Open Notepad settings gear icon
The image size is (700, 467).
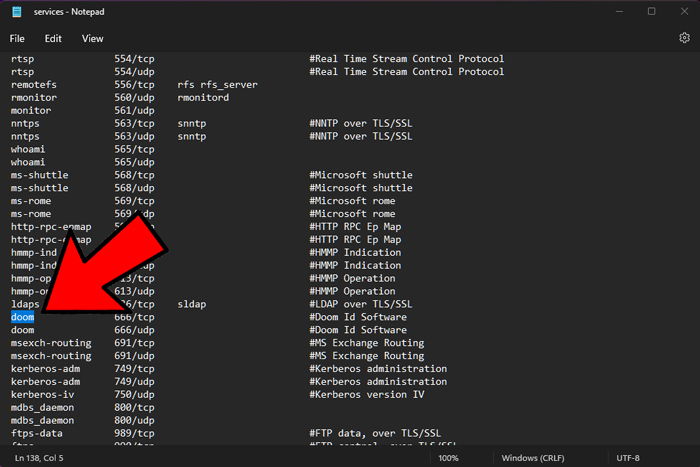(x=684, y=38)
